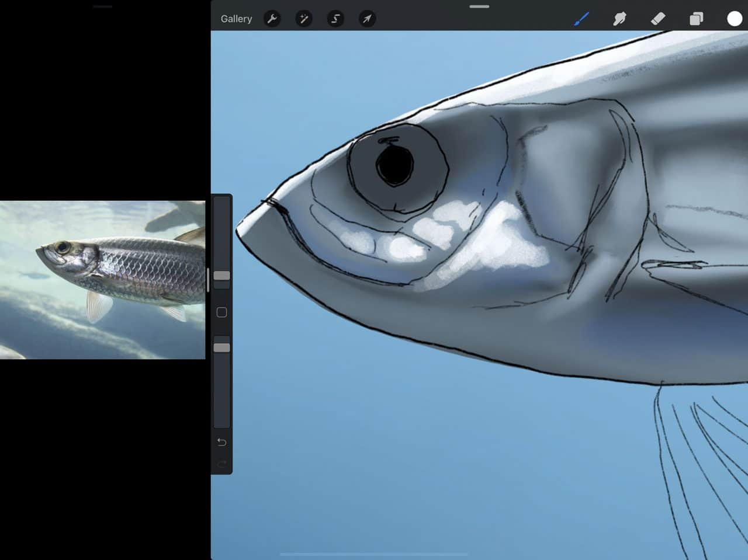Image resolution: width=748 pixels, height=560 pixels.
Task: Tap the brush opacity slider handle
Action: 221,347
